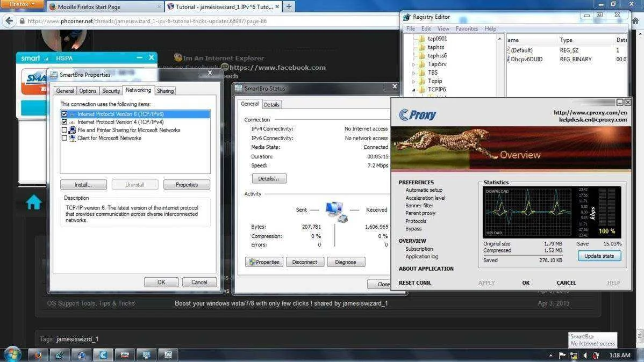
Task: Click the blue home icon on the forum page
Action: pyautogui.click(x=33, y=202)
